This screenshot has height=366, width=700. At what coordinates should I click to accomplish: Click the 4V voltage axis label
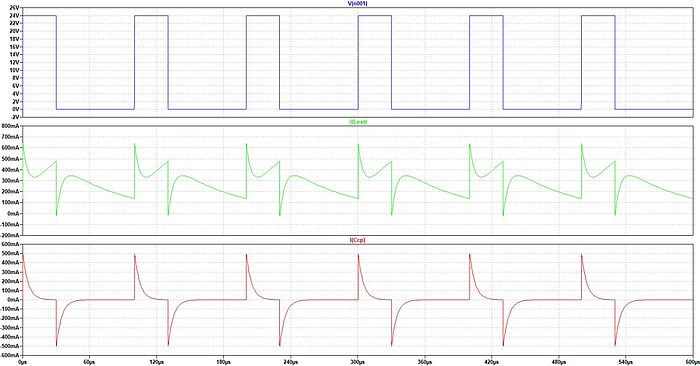(16, 94)
